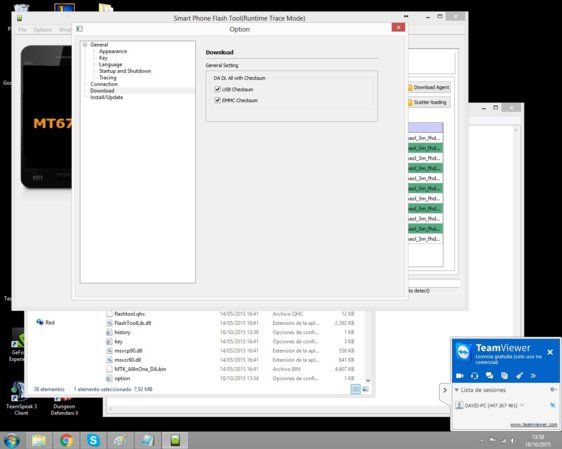Open TeamViewer file transfer icon

pyautogui.click(x=504, y=376)
